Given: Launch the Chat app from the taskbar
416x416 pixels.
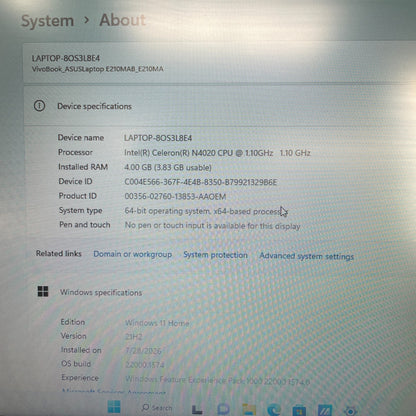Looking at the screenshot, I should [x=223, y=409].
